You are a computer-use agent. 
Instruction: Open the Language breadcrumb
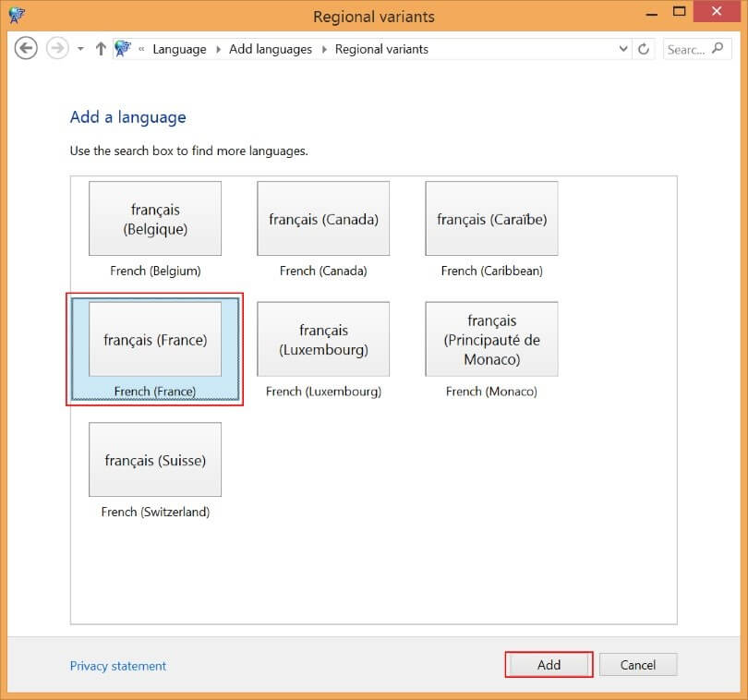[179, 49]
